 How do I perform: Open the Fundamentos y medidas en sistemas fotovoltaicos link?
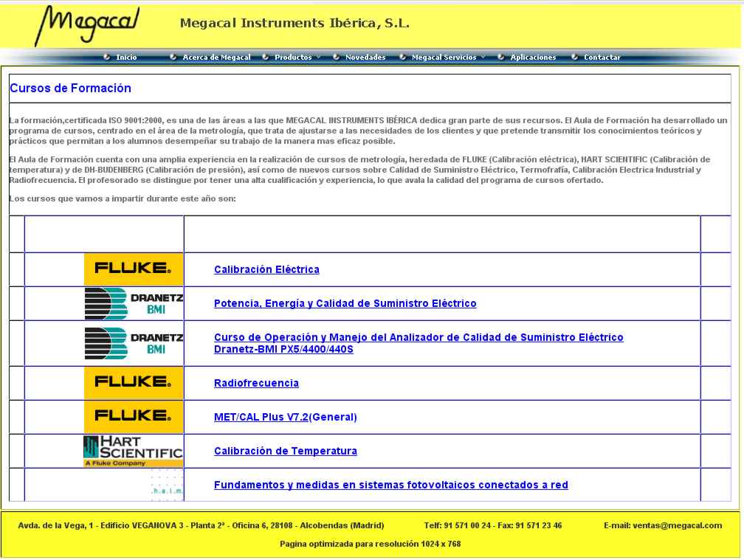coord(391,485)
